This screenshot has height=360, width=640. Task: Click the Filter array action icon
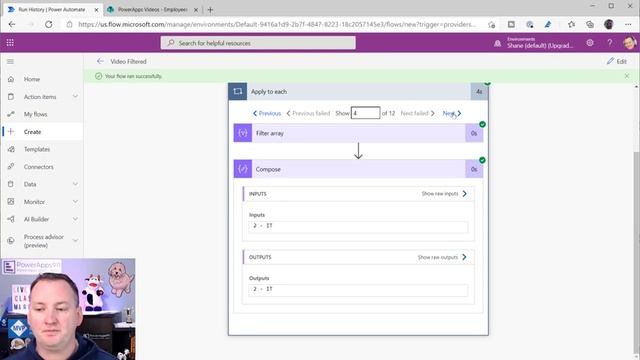point(243,133)
